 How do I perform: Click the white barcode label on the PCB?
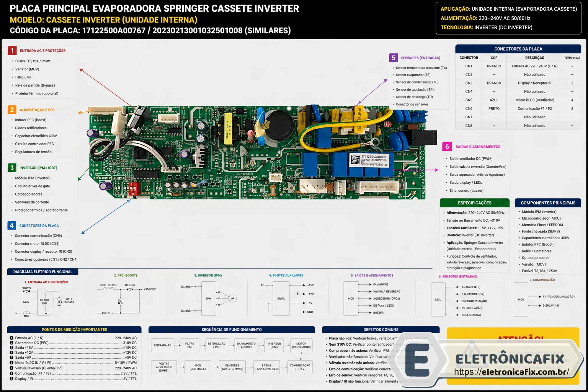369,160
